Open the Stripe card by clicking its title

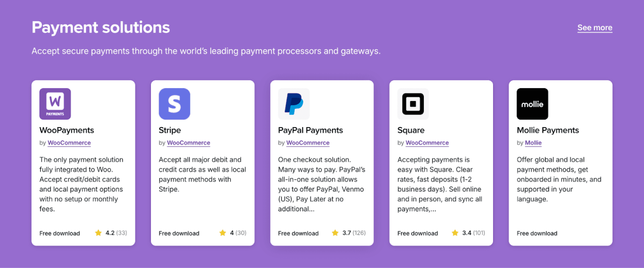point(169,130)
